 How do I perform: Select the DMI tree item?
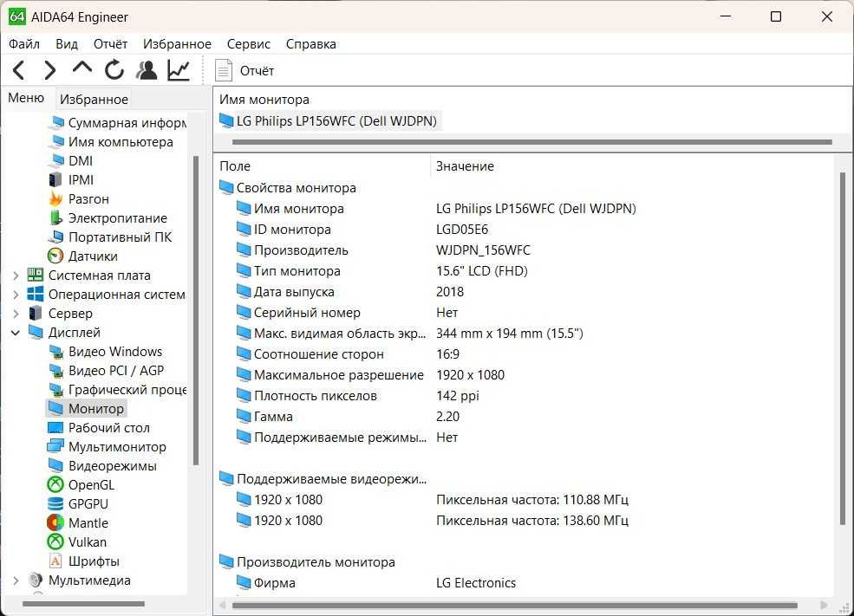tap(70, 161)
